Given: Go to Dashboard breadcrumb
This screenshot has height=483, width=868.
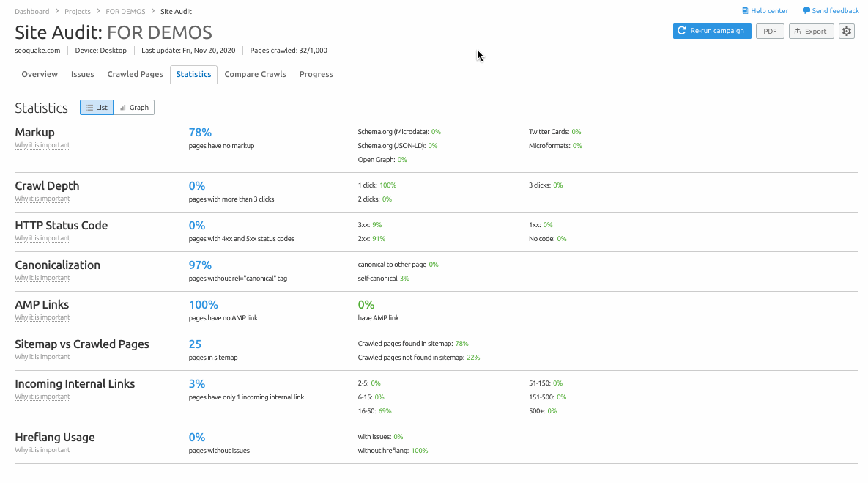Looking at the screenshot, I should pyautogui.click(x=32, y=12).
